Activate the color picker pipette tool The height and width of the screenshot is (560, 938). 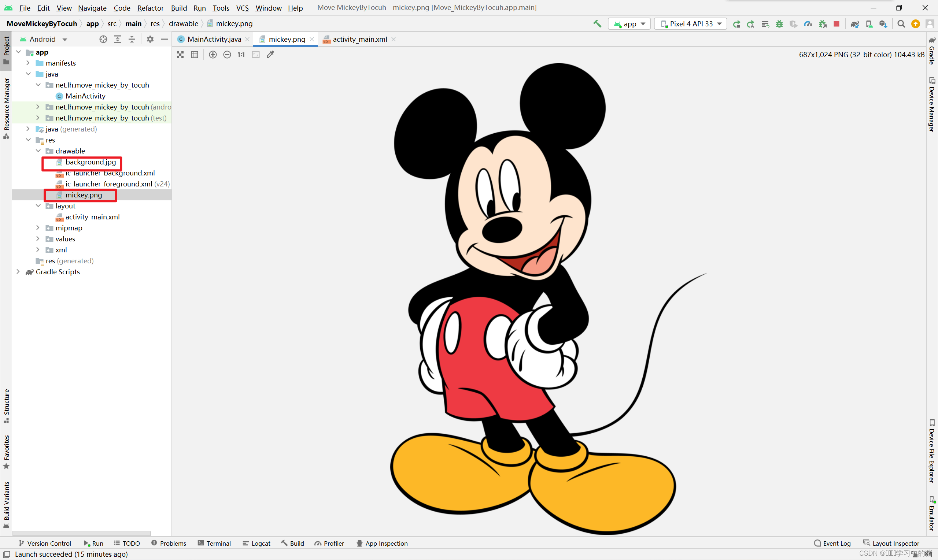pos(270,55)
